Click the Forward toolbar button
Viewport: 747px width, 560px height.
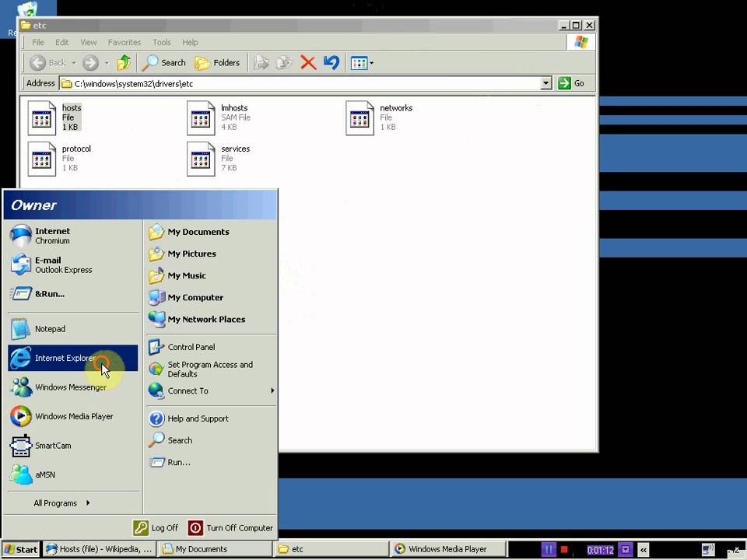[x=90, y=63]
